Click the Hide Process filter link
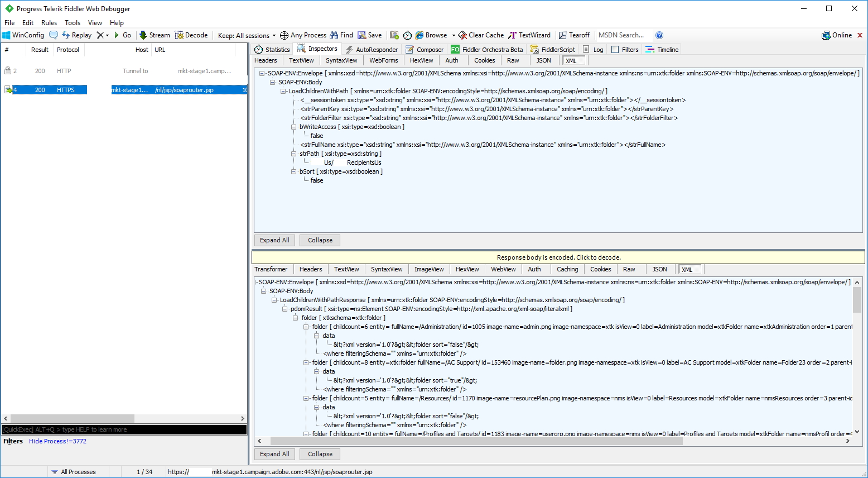This screenshot has width=868, height=478. [x=57, y=441]
